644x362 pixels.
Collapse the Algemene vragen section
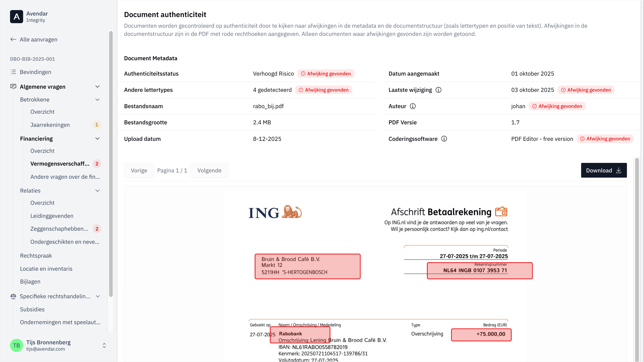[x=97, y=87]
